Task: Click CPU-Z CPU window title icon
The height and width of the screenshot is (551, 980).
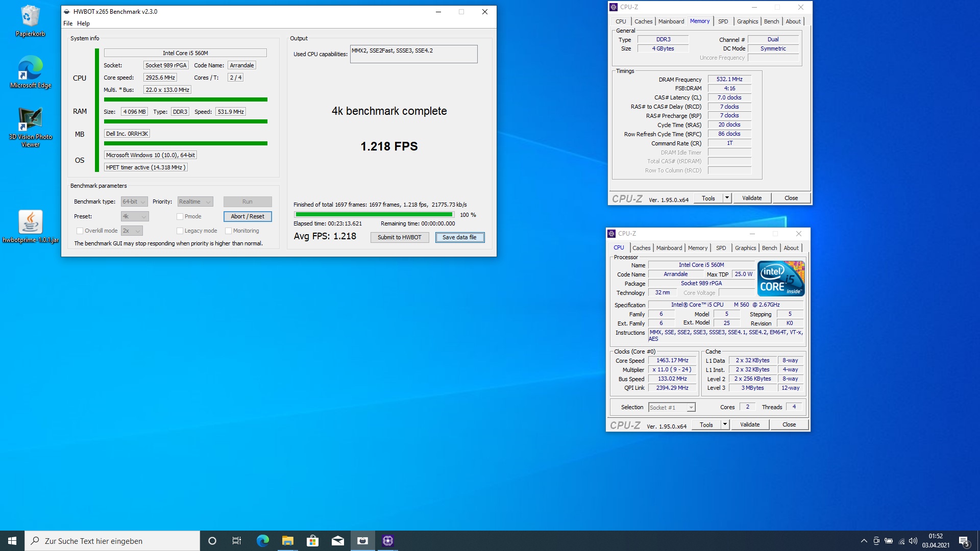Action: coord(611,234)
